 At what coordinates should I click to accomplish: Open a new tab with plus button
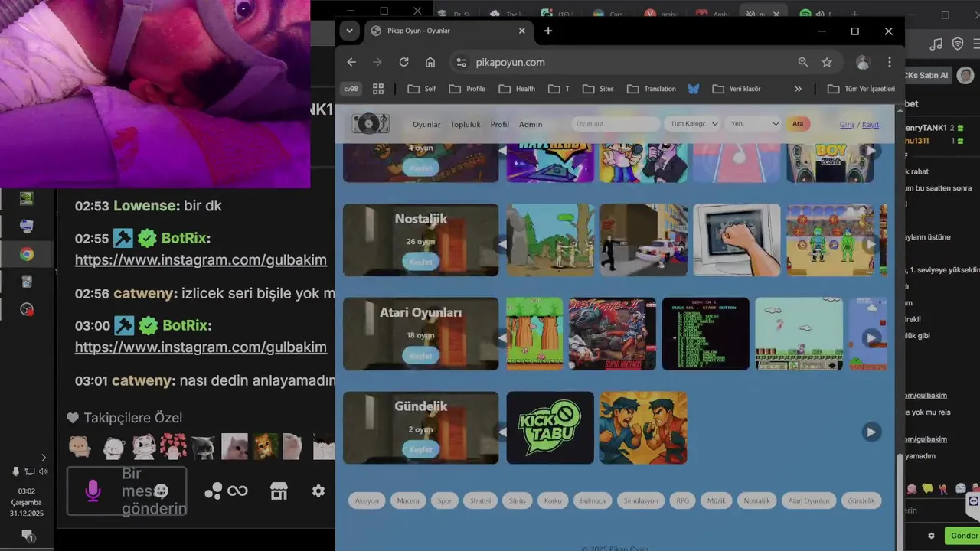(548, 31)
